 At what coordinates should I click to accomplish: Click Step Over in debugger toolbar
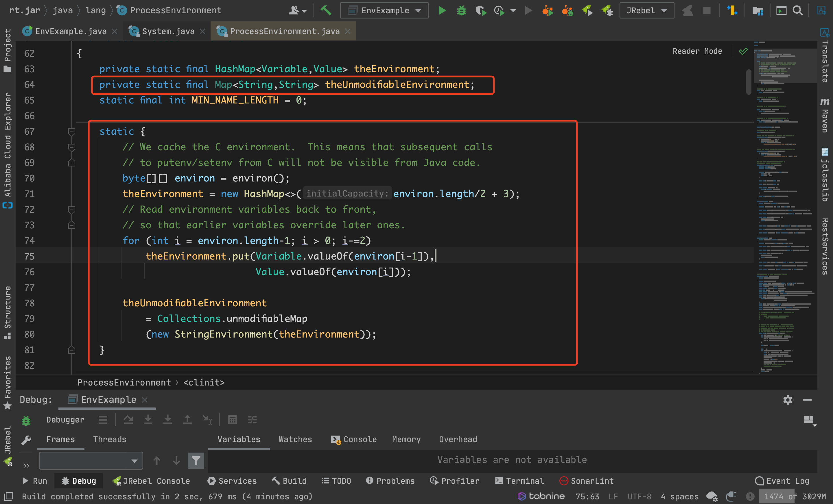coord(128,420)
